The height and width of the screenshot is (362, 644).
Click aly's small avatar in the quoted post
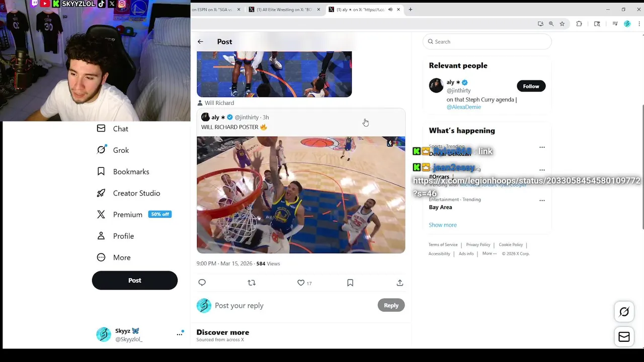(205, 117)
